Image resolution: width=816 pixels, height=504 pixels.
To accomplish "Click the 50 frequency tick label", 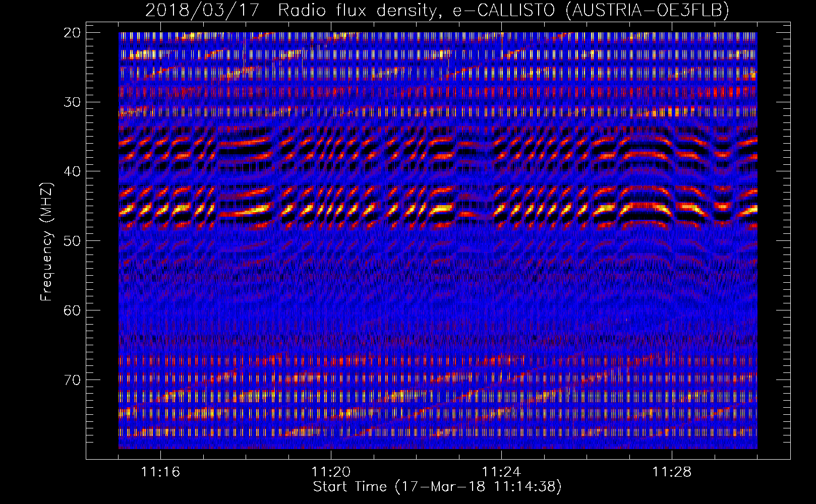I will click(72, 240).
